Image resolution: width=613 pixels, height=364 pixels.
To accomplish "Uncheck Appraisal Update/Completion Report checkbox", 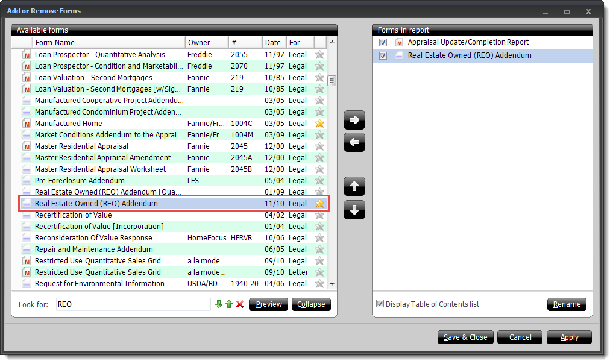I will [383, 42].
